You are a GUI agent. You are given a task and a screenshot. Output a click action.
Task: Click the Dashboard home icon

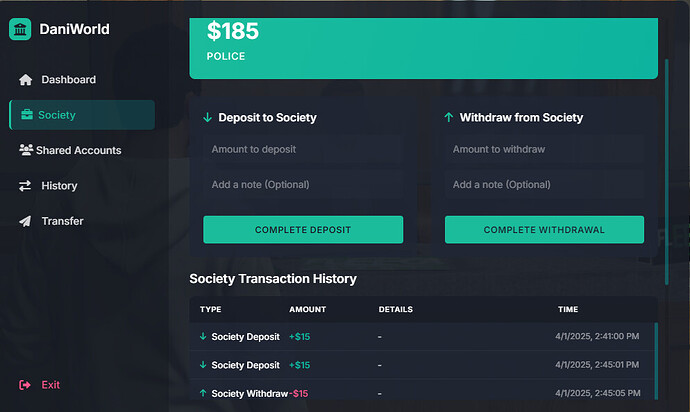(x=26, y=80)
